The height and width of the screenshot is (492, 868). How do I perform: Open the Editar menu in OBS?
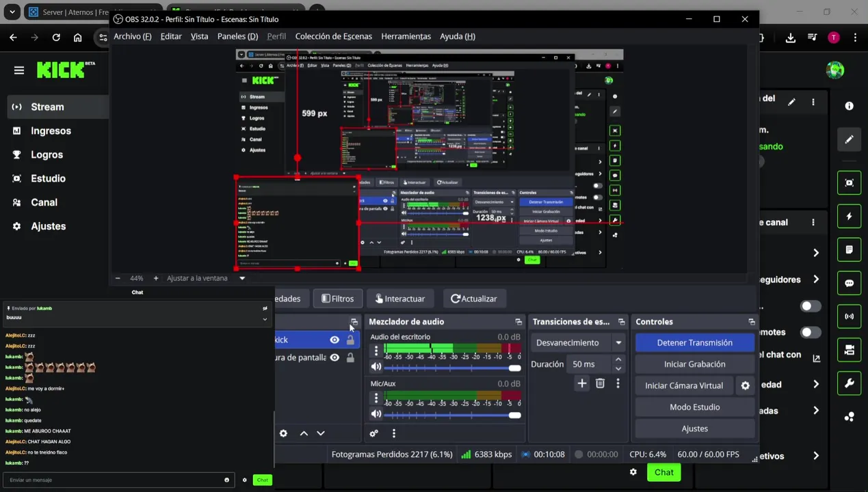point(171,36)
